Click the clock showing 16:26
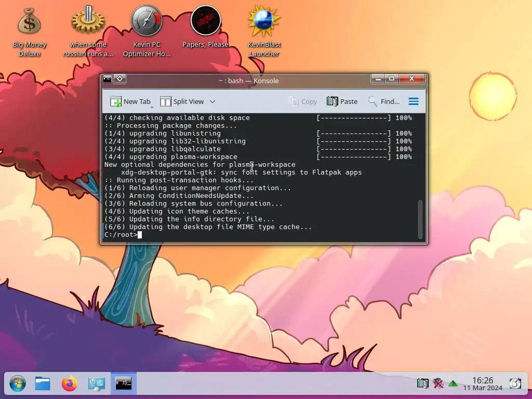 [483, 380]
